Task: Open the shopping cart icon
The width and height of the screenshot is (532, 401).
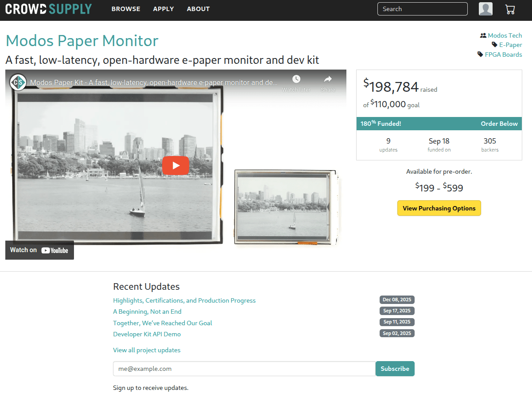Action: coord(510,9)
